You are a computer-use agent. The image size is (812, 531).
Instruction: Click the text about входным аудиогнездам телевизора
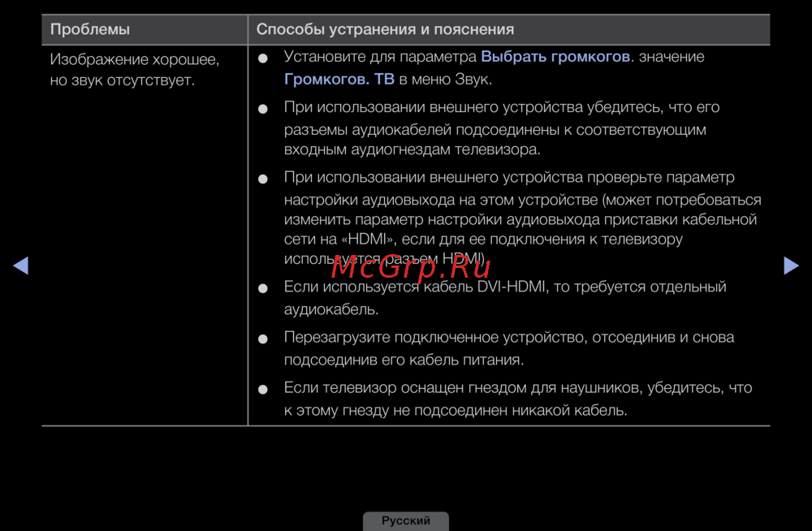[412, 150]
